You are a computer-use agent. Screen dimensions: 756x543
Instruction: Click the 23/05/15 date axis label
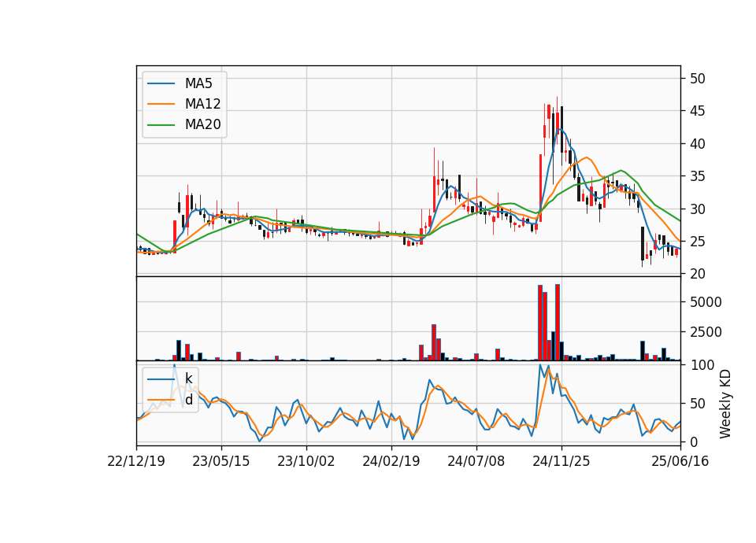[x=220, y=461]
